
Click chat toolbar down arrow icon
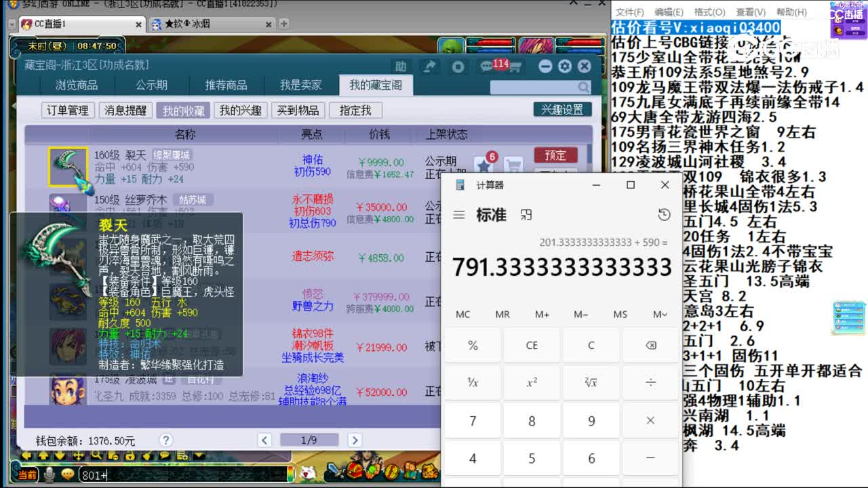[x=60, y=455]
